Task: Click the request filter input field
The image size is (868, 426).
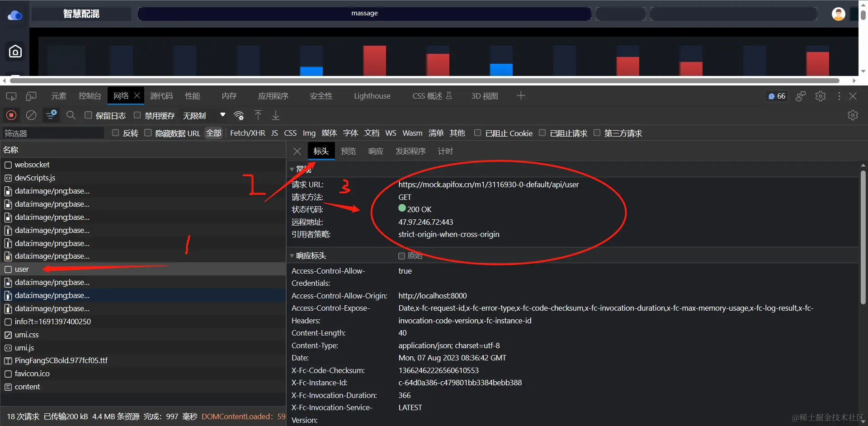Action: coord(53,133)
